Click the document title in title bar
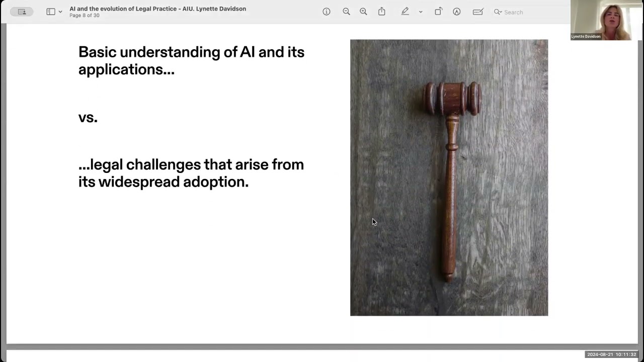This screenshot has height=362, width=644. [x=157, y=9]
